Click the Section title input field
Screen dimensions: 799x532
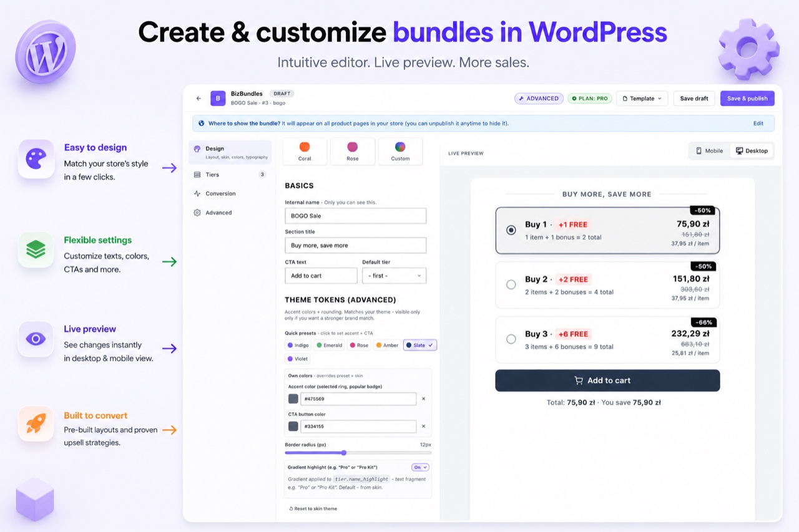(x=356, y=245)
